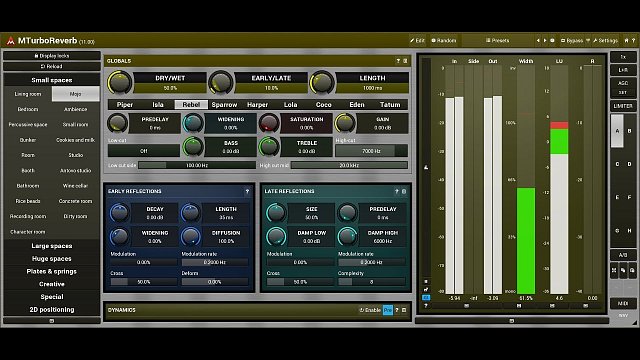Viewport: 640px width, 360px height.
Task: Click the Low cut side 100.00 Hz slider
Action: (197, 165)
